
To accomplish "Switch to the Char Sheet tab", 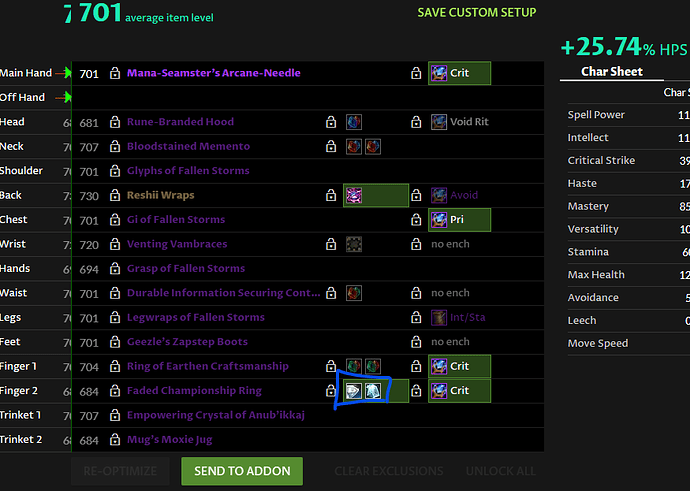I will tap(611, 71).
